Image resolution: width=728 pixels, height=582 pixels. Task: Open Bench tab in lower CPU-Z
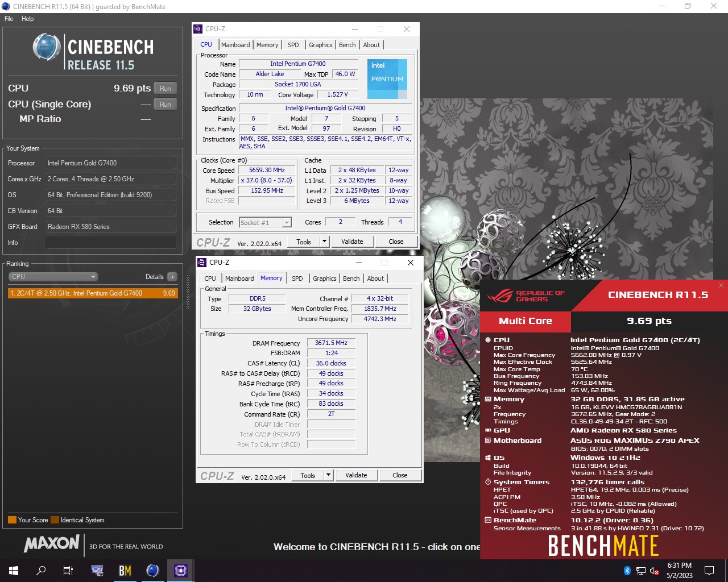(351, 278)
